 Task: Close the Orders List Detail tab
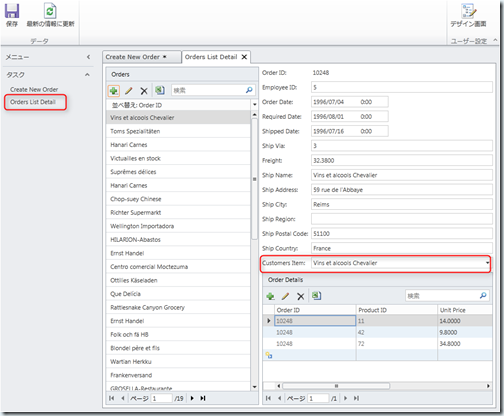244,57
